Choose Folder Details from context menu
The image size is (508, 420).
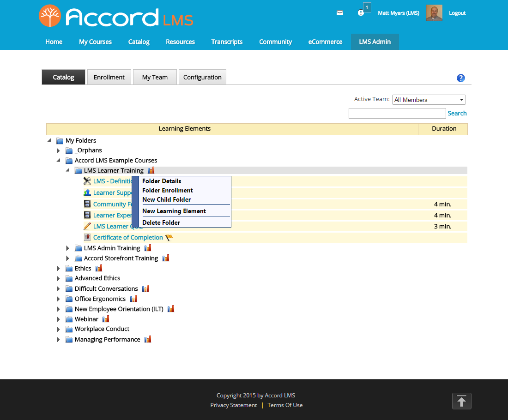click(162, 181)
